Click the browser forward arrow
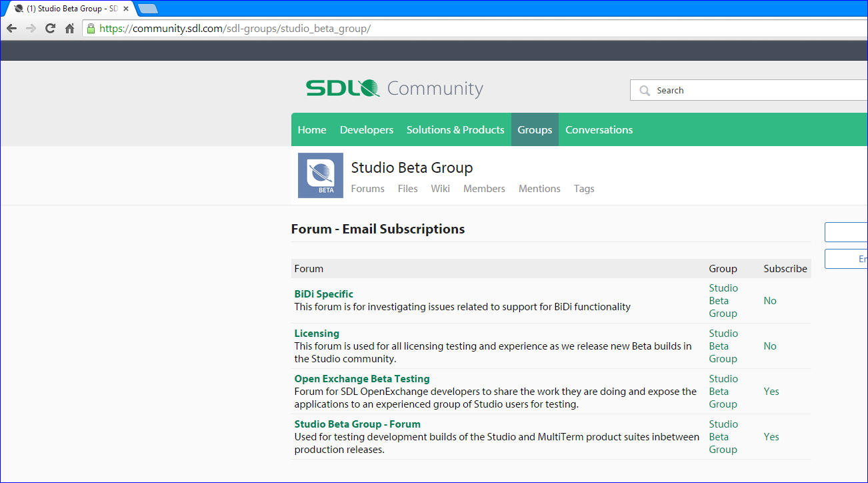Screen dimensions: 868x483 pyautogui.click(x=31, y=29)
